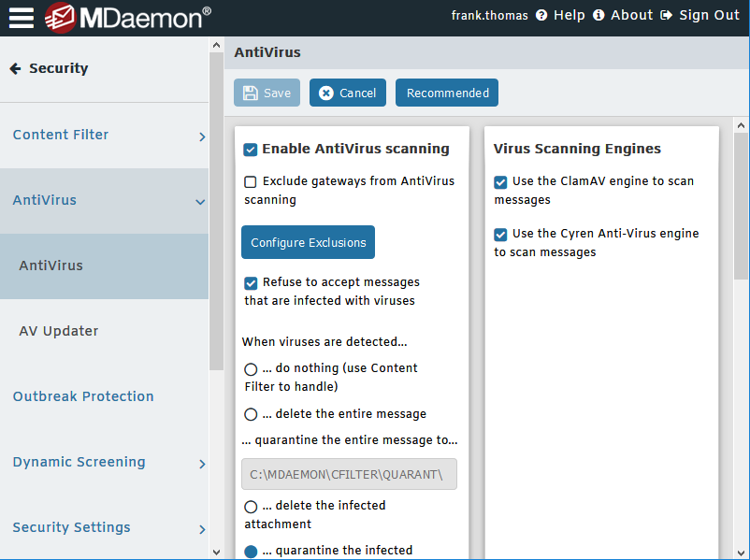This screenshot has height=560, width=750.
Task: Click the Sign Out arrow icon
Action: (x=666, y=16)
